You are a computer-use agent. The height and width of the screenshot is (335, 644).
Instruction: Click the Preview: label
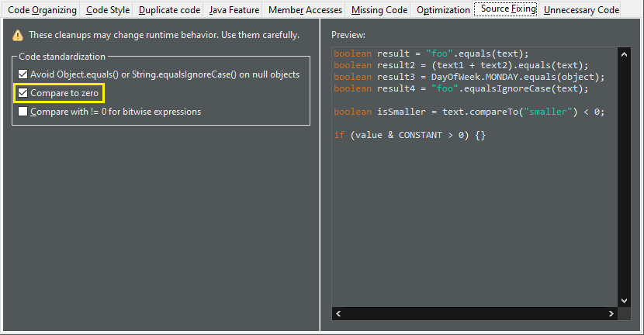pyautogui.click(x=348, y=35)
